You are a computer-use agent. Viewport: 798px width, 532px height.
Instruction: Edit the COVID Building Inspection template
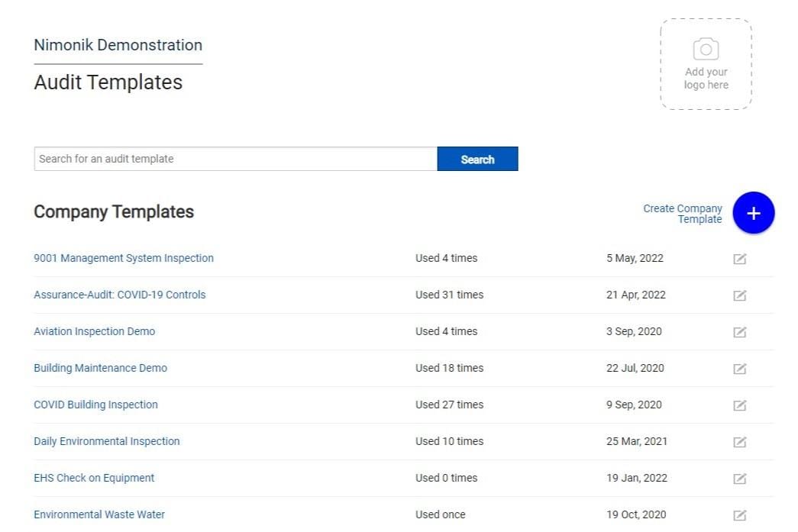[739, 405]
